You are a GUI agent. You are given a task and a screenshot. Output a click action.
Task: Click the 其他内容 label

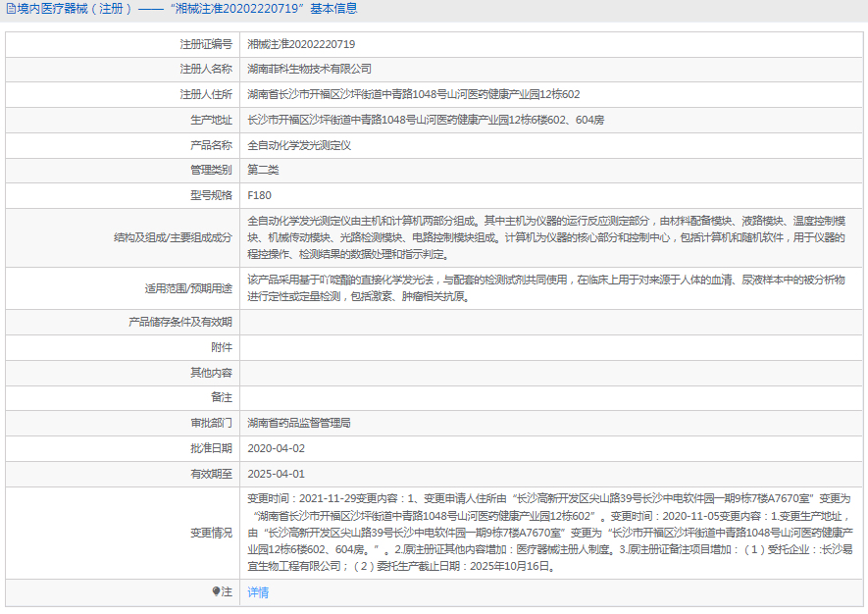(211, 373)
